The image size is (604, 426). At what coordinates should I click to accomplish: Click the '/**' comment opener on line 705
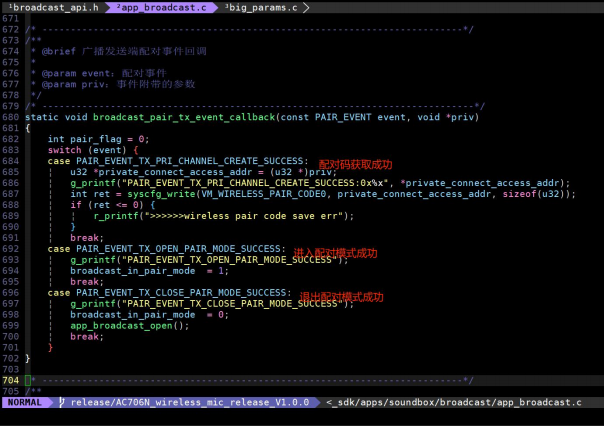(33, 391)
